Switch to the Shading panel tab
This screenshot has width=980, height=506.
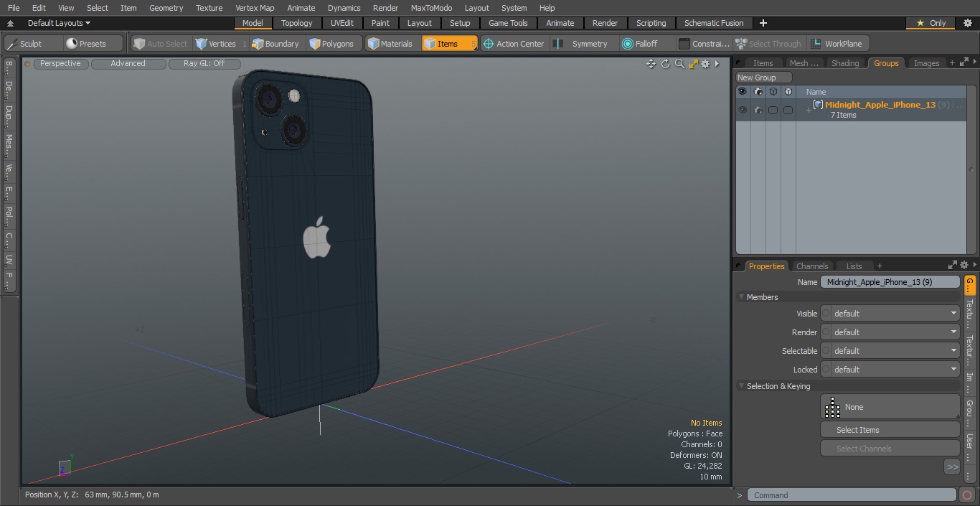pos(845,63)
